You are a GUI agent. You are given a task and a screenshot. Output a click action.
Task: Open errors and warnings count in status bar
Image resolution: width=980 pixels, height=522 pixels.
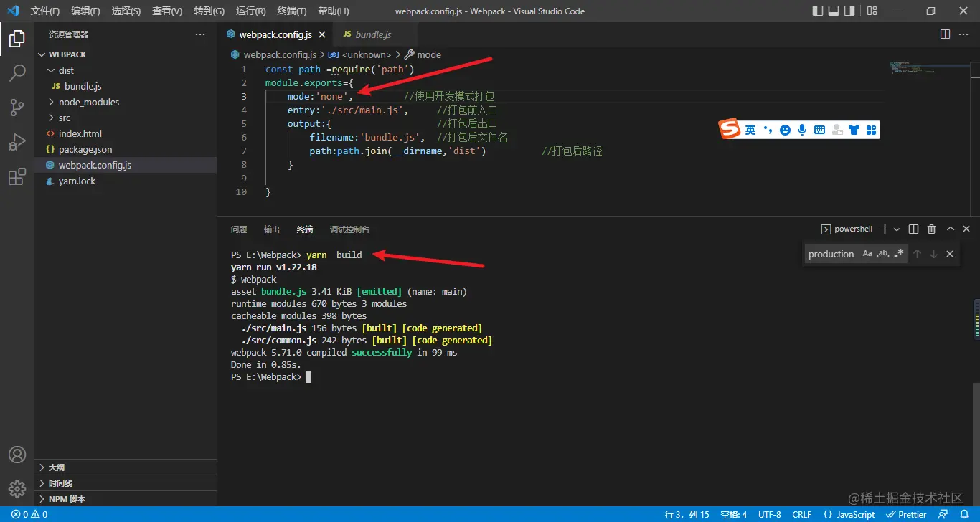pyautogui.click(x=29, y=514)
